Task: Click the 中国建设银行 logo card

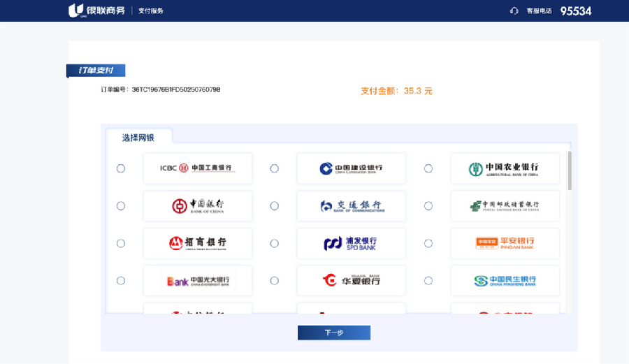Action: pyautogui.click(x=352, y=168)
